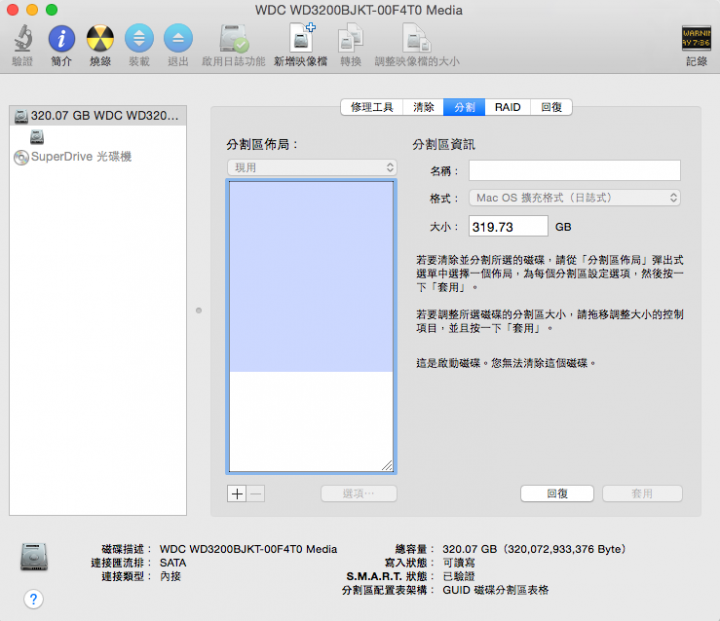Viewport: 720px width, 621px height.
Task: Select the blue partition block in layout
Action: pyautogui.click(x=311, y=277)
